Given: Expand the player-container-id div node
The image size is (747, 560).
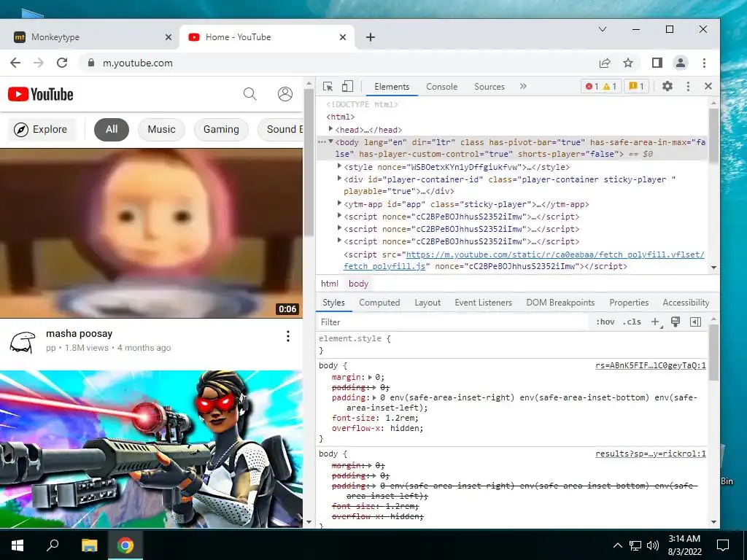Looking at the screenshot, I should [339, 179].
